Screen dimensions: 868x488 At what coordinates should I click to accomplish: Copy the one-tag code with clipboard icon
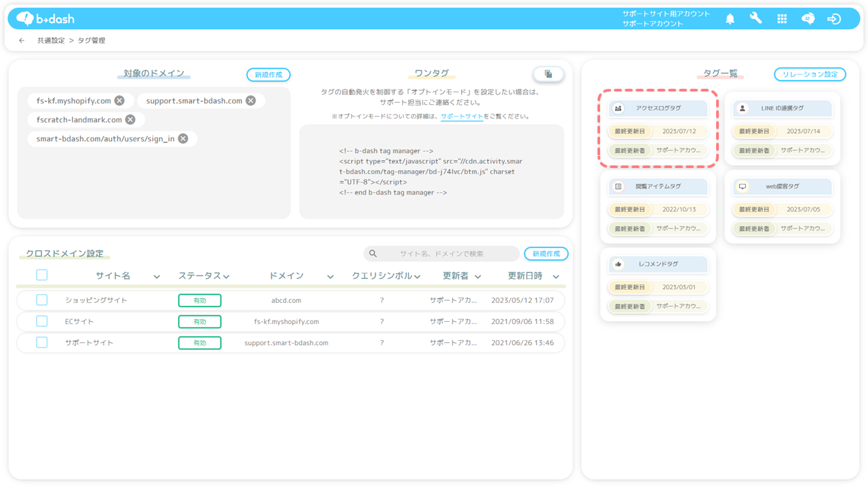tap(548, 74)
